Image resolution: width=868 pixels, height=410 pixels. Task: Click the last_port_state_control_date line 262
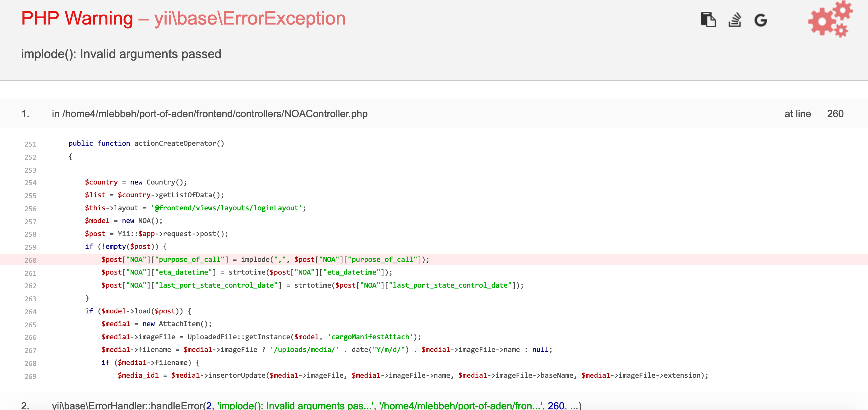[312, 285]
